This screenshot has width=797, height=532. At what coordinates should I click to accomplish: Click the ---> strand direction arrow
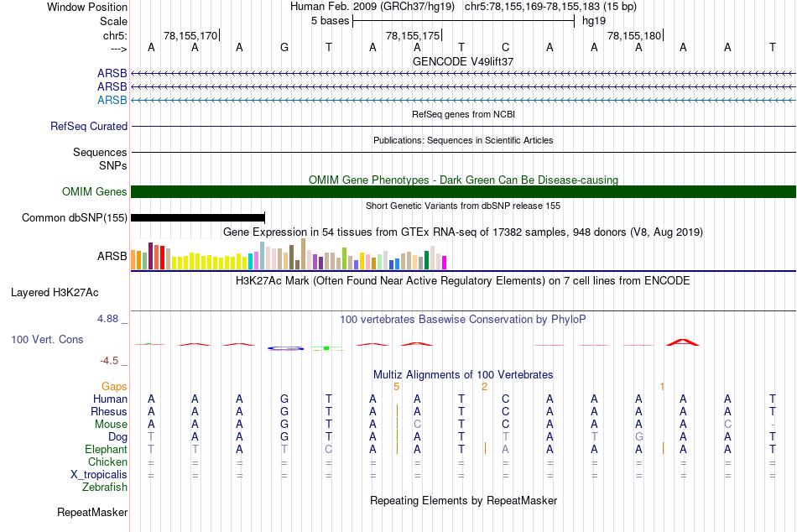(x=119, y=49)
